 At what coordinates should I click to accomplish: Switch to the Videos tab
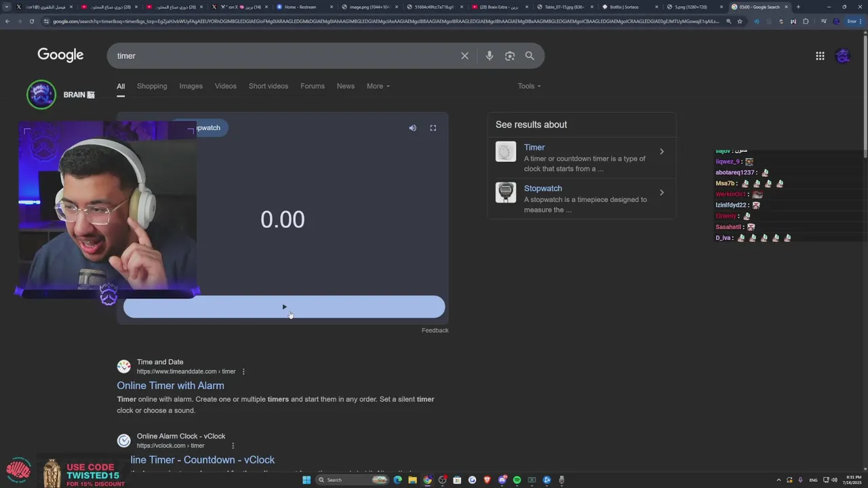tap(226, 86)
